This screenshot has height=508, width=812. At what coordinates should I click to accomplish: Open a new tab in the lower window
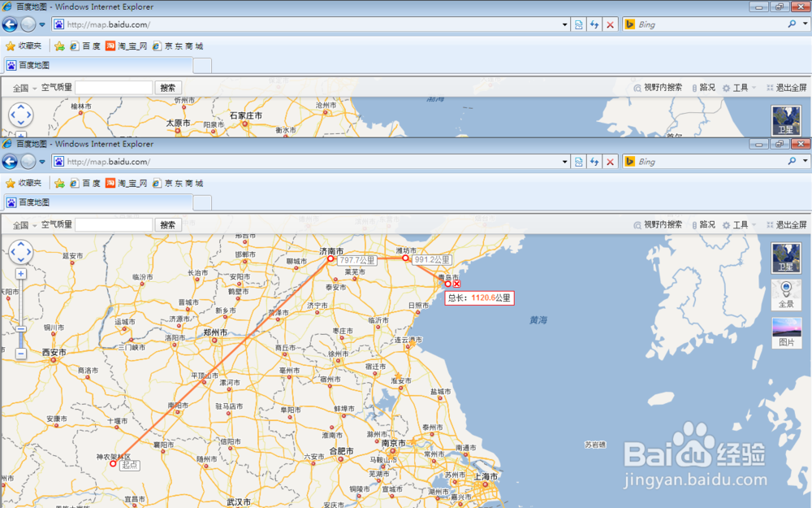[202, 202]
